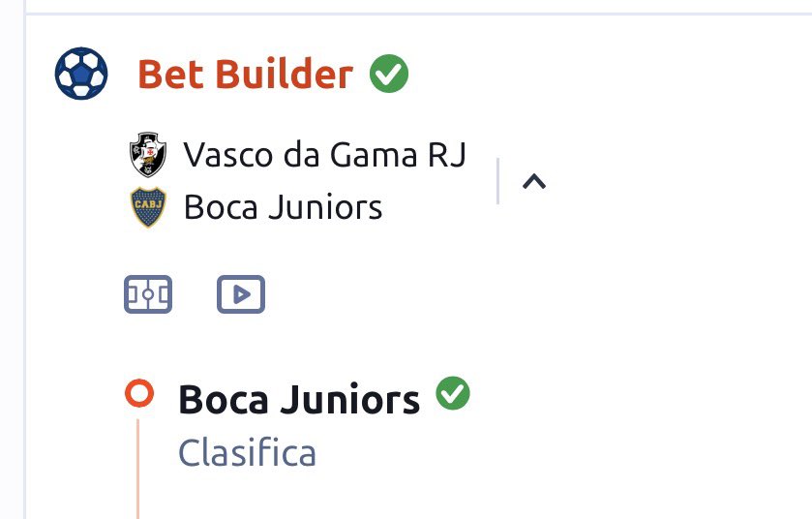The width and height of the screenshot is (812, 519).
Task: Open Boca Juniors team name under Vasco
Action: click(283, 207)
